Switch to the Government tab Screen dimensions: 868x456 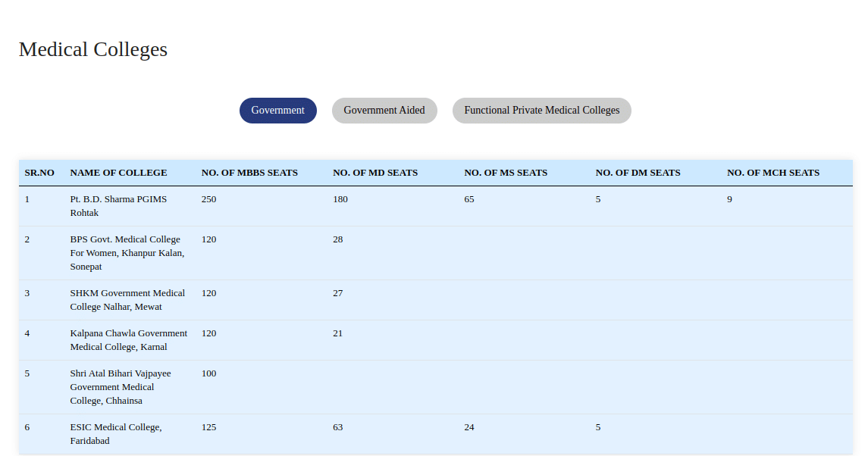tap(277, 111)
